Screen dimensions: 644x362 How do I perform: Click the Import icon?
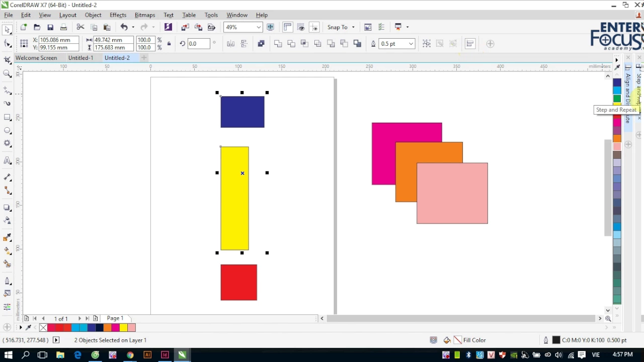point(185,27)
